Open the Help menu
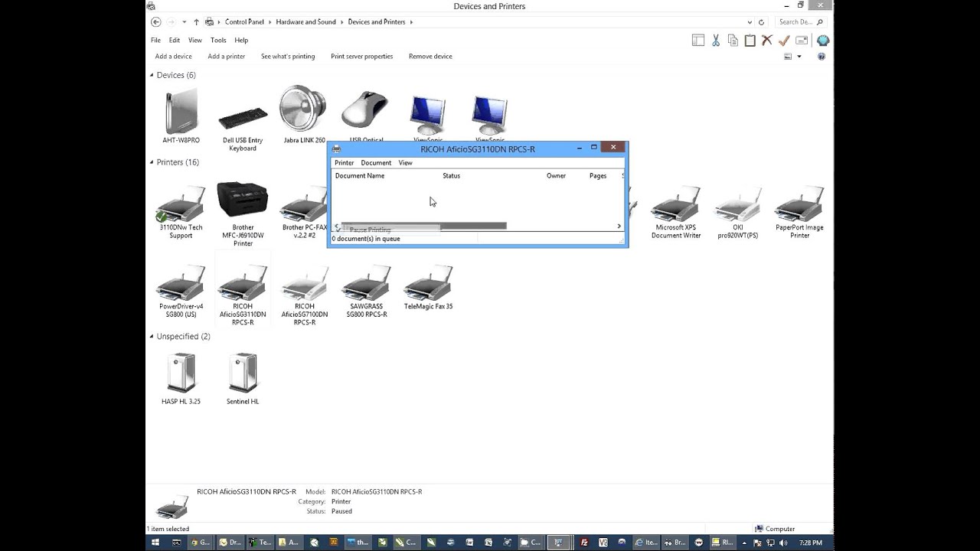 pos(241,40)
